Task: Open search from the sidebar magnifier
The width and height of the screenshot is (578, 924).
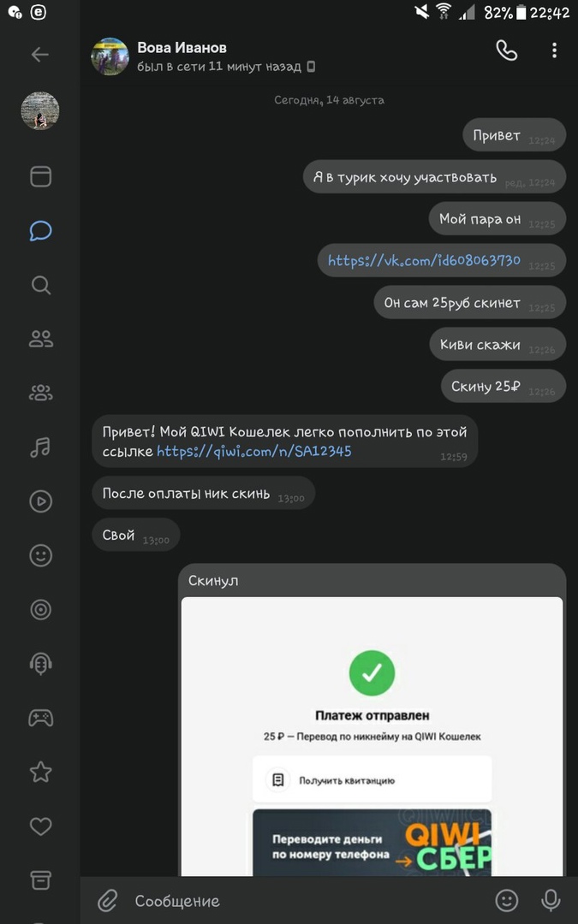Action: [x=40, y=285]
